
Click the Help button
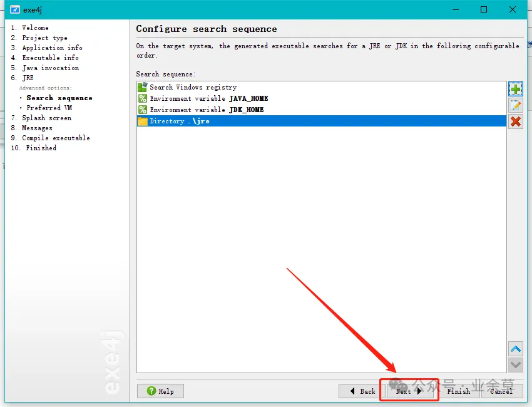tap(160, 391)
